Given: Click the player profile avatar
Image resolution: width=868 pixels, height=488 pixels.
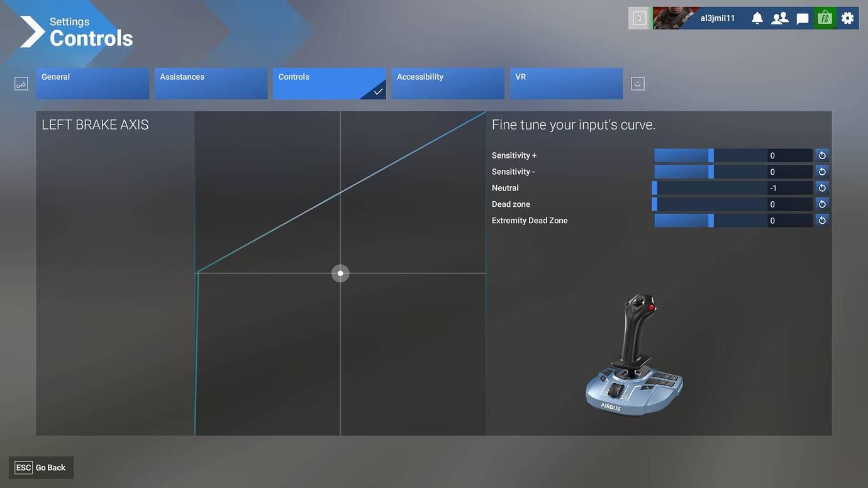Looking at the screenshot, I should point(676,18).
